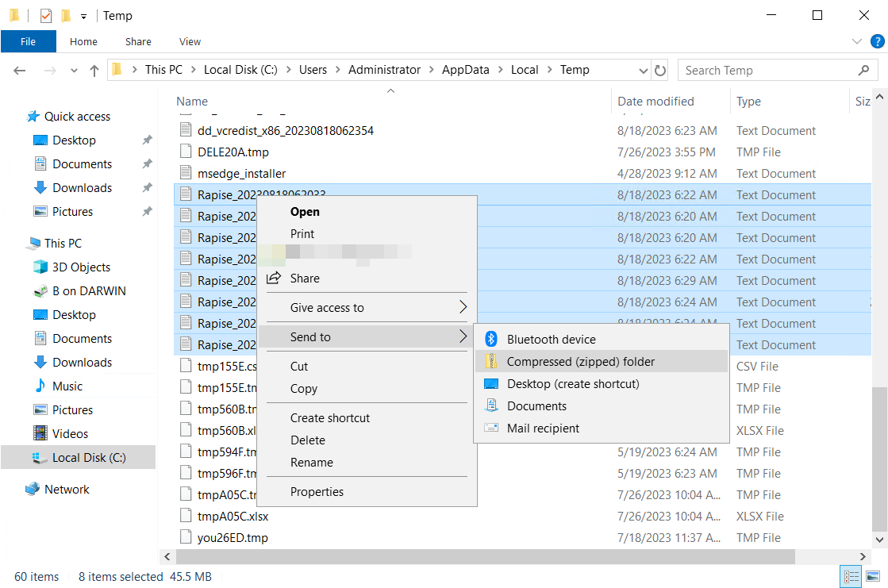Expand the Give access to submenu
888x588 pixels.
click(x=367, y=308)
